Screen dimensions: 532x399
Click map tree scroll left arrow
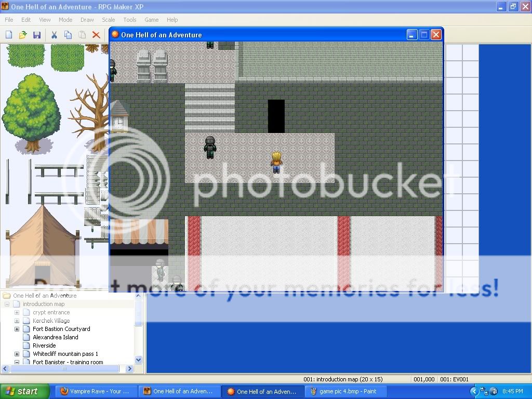[5, 368]
